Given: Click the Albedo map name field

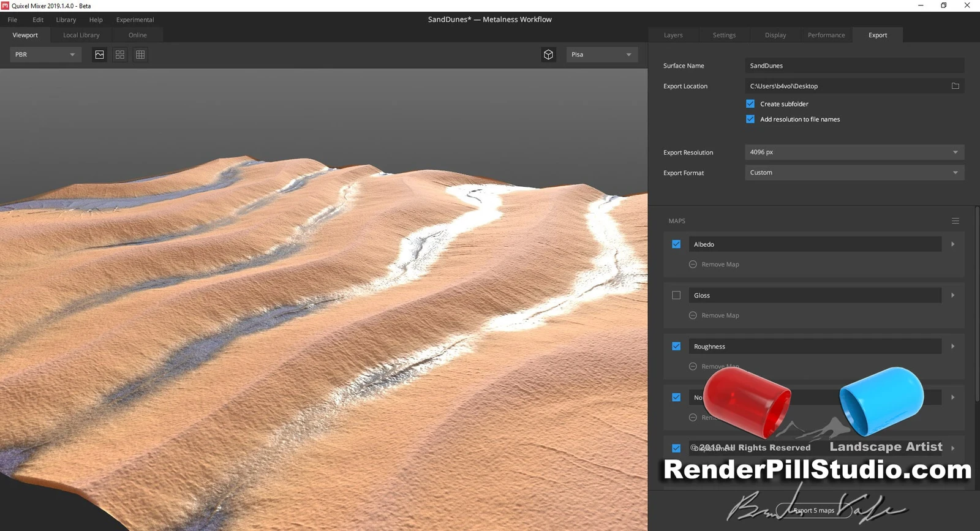Looking at the screenshot, I should [815, 244].
